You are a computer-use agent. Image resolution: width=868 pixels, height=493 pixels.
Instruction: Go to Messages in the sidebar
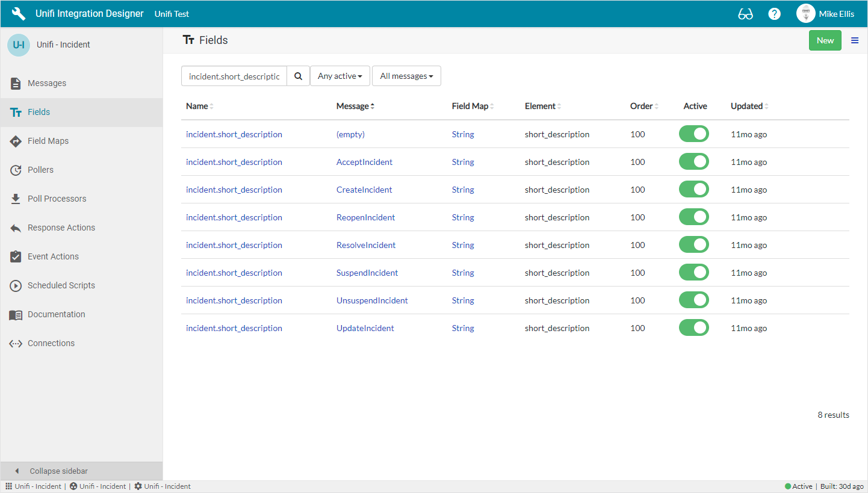pyautogui.click(x=47, y=84)
